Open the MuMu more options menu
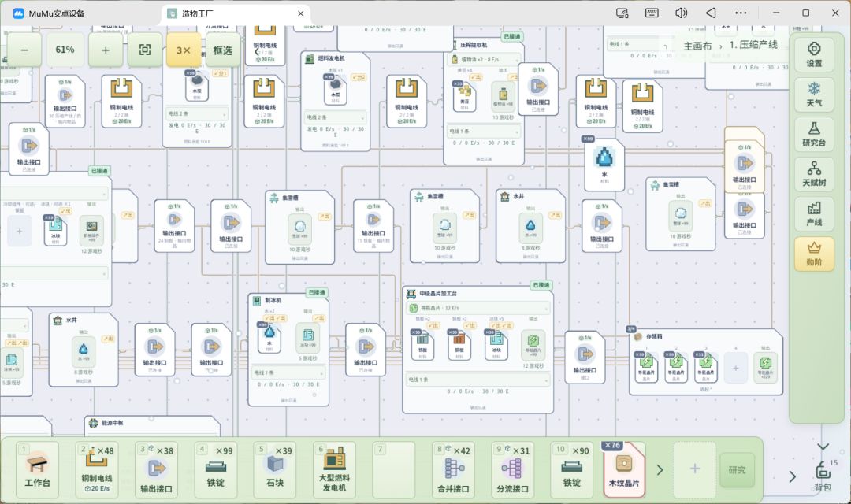 click(x=740, y=13)
